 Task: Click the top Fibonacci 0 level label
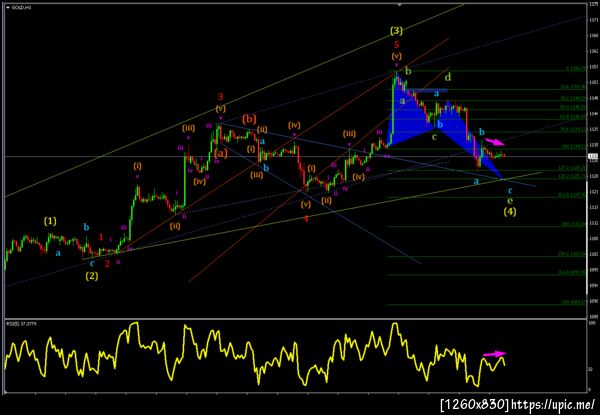coord(576,69)
